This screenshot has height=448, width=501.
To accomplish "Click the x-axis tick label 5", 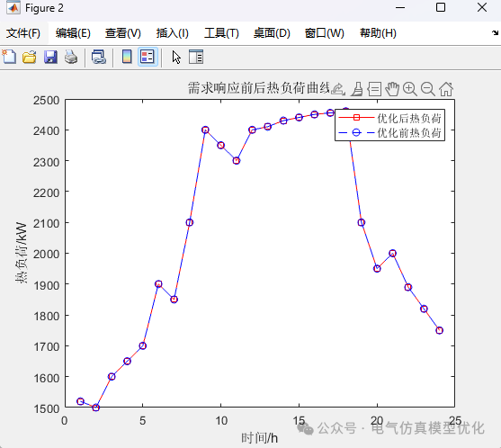I will coord(143,421).
